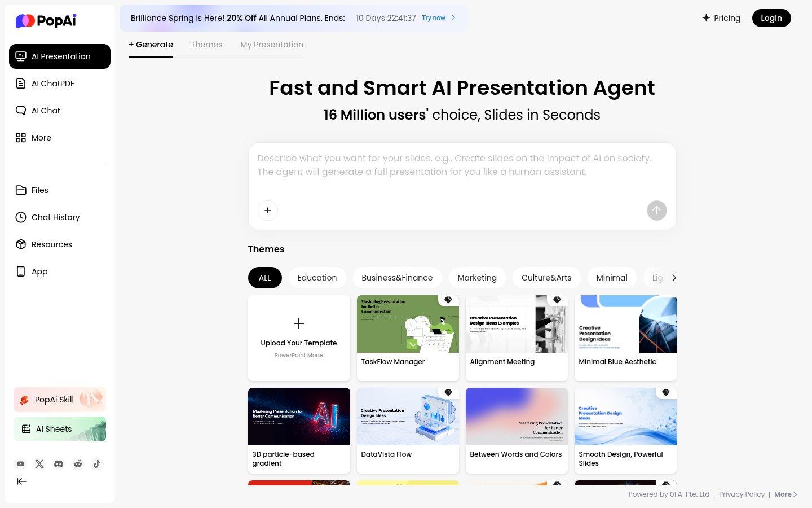
Task: Choose the Between Words and Colors theme
Action: pyautogui.click(x=517, y=430)
